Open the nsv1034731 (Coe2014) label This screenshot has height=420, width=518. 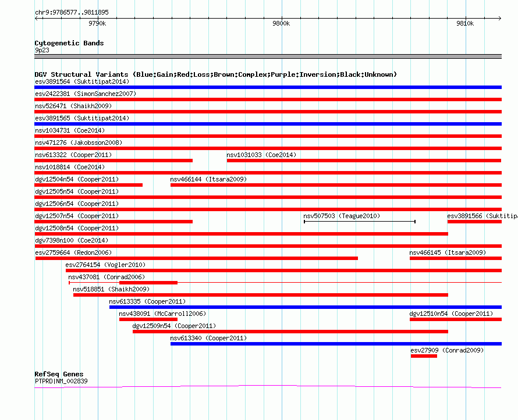pyautogui.click(x=70, y=130)
